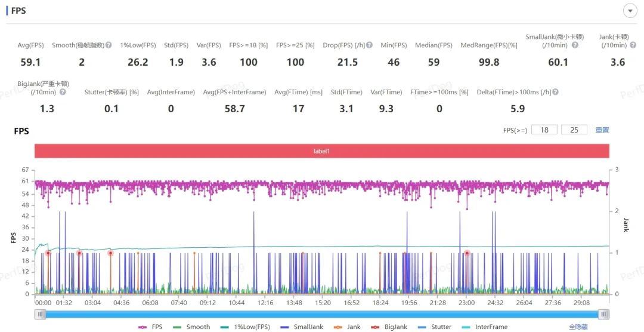This screenshot has width=644, height=332.
Task: Click BigJank marker near 23:00
Action: (467, 253)
